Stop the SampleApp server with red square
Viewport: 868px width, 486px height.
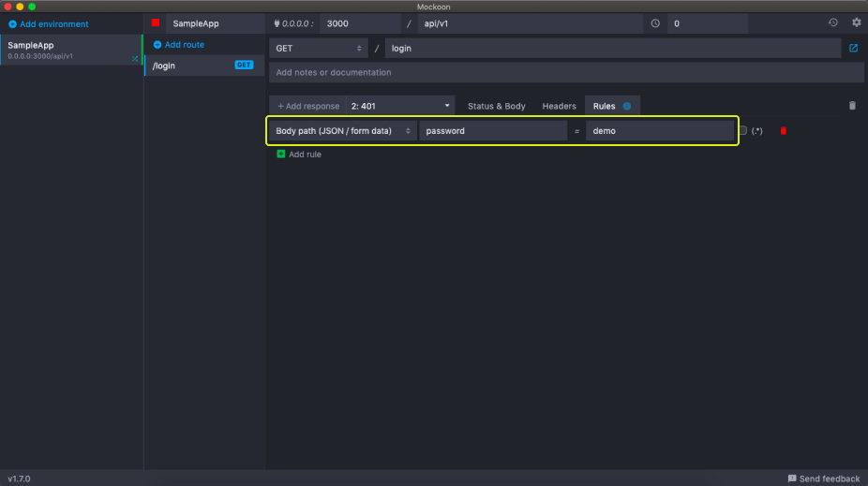tap(156, 23)
